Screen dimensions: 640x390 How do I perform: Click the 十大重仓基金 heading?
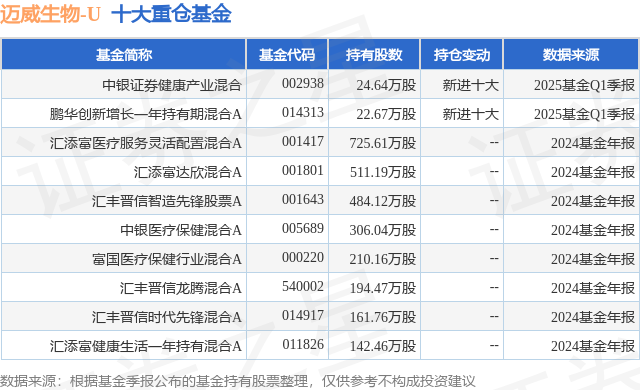pyautogui.click(x=171, y=14)
